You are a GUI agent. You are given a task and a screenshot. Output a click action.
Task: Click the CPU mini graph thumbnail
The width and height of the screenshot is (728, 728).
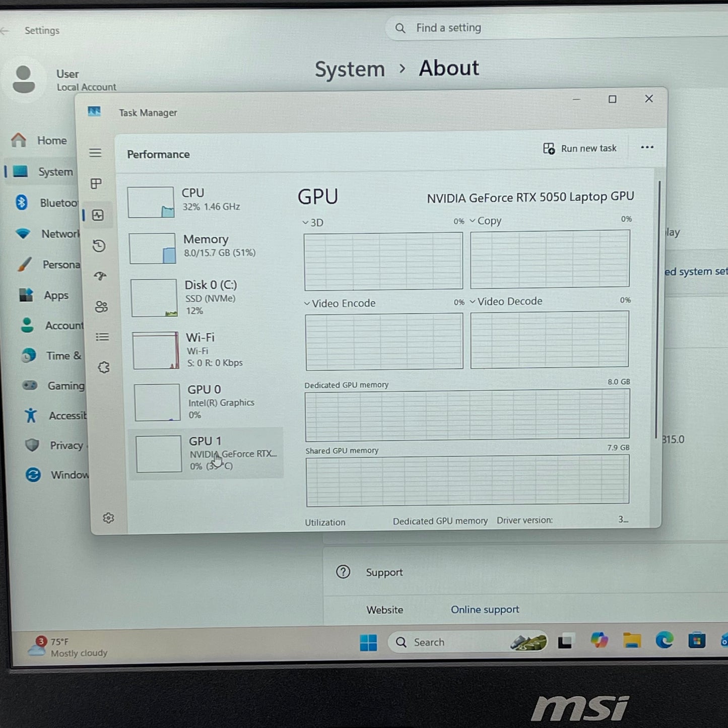pos(151,203)
